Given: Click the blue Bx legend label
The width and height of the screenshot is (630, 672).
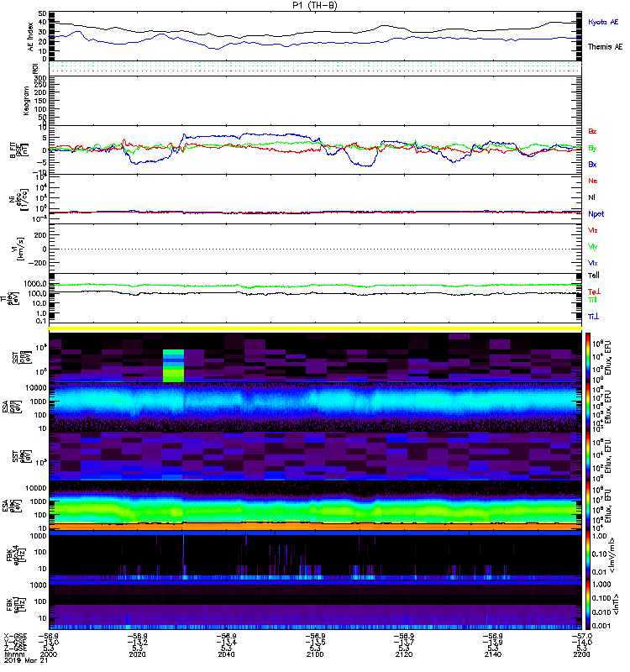Looking at the screenshot, I should [x=592, y=164].
